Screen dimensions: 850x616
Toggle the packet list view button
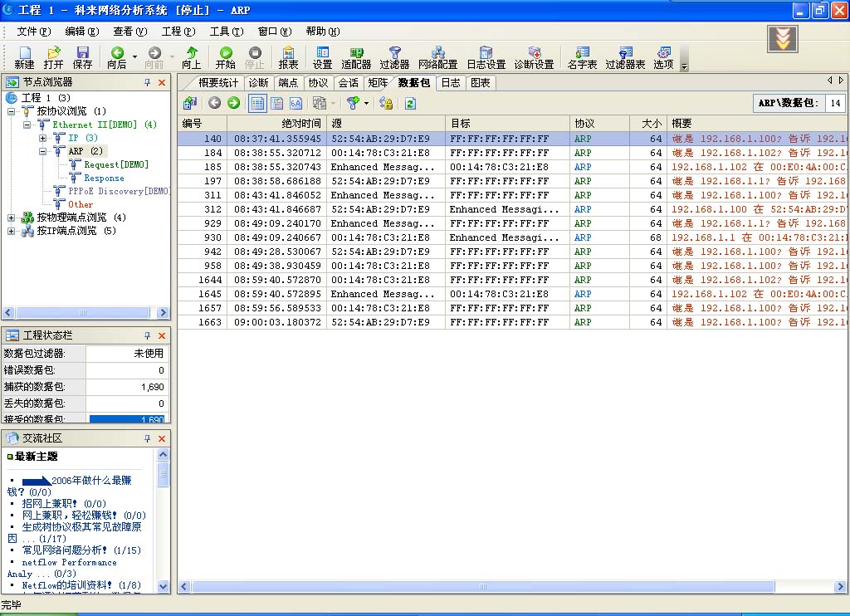[257, 103]
